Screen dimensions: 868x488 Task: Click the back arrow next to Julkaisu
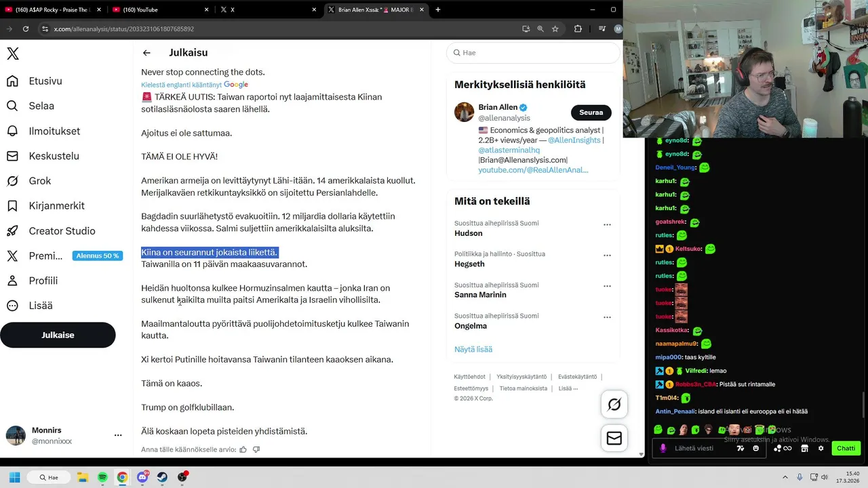click(x=146, y=53)
